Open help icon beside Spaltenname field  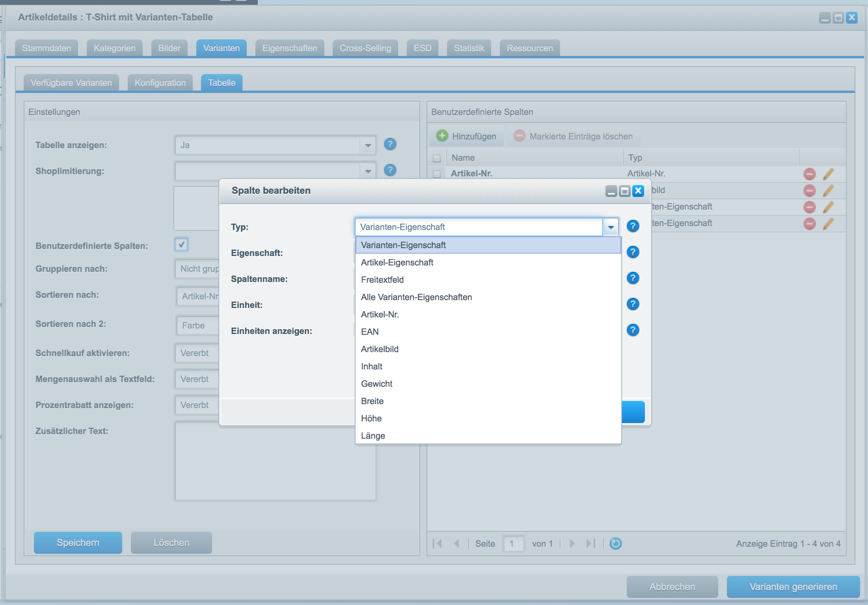coord(633,278)
